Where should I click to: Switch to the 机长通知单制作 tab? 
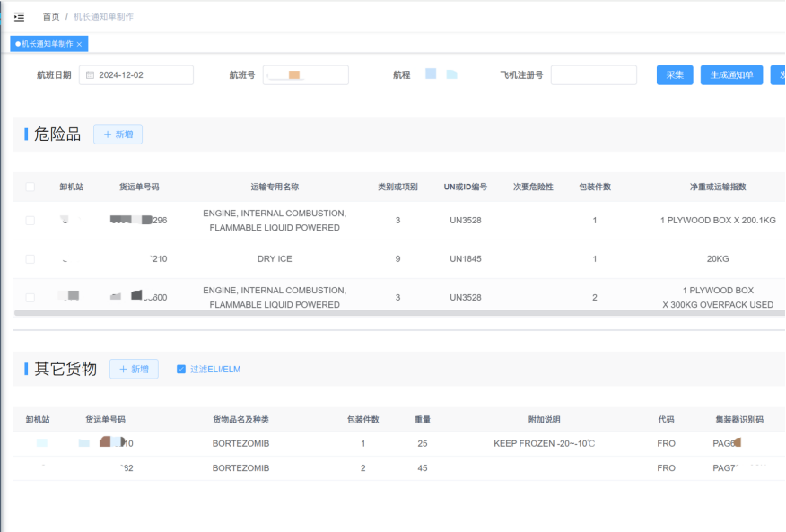coord(47,44)
